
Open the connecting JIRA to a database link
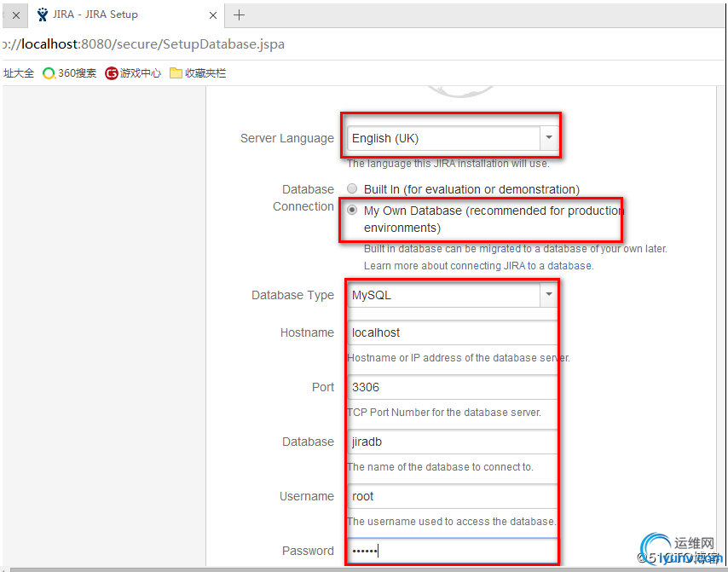tap(521, 266)
